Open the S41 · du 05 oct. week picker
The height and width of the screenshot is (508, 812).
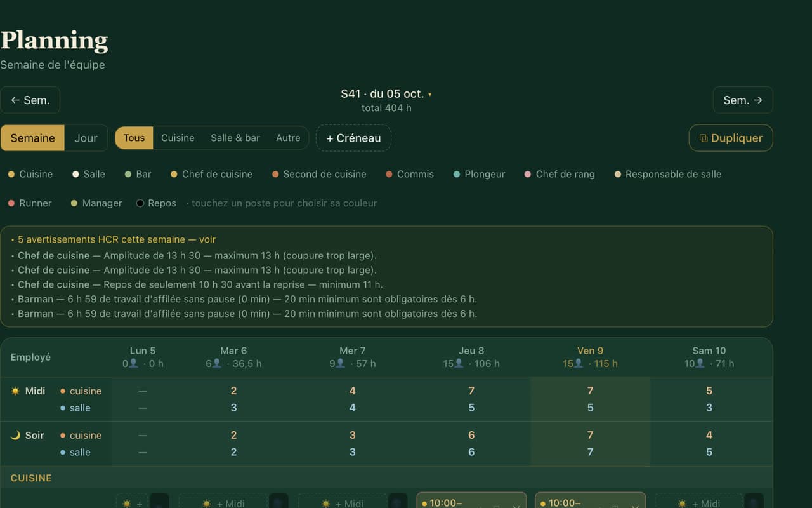click(386, 94)
